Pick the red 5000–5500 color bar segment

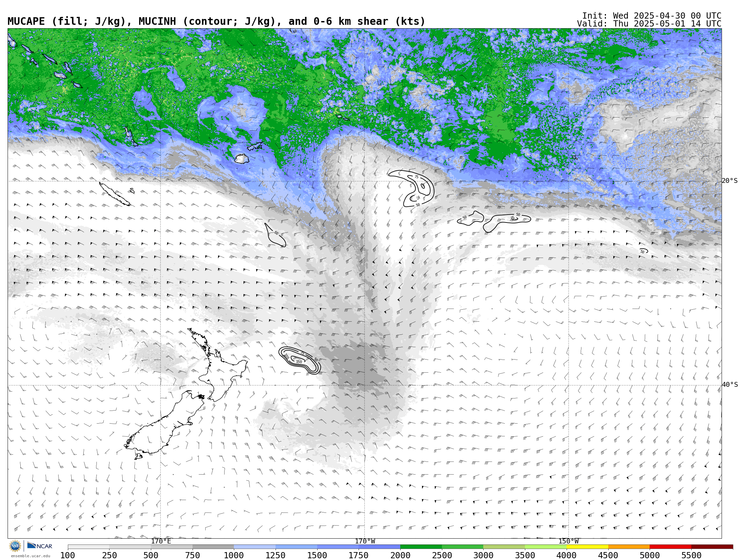coord(670,547)
